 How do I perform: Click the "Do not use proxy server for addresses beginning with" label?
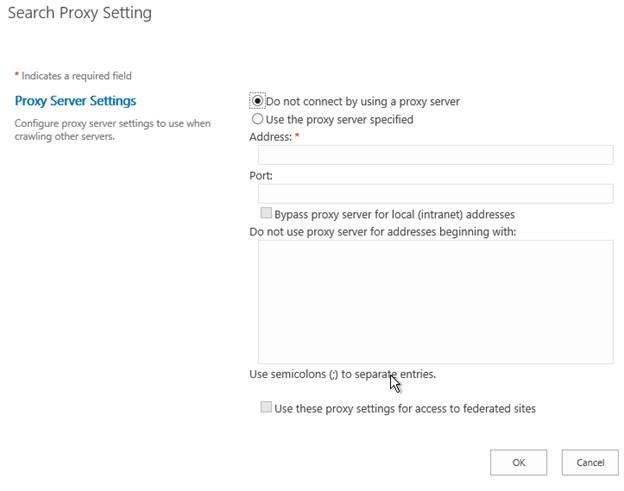coord(382,232)
